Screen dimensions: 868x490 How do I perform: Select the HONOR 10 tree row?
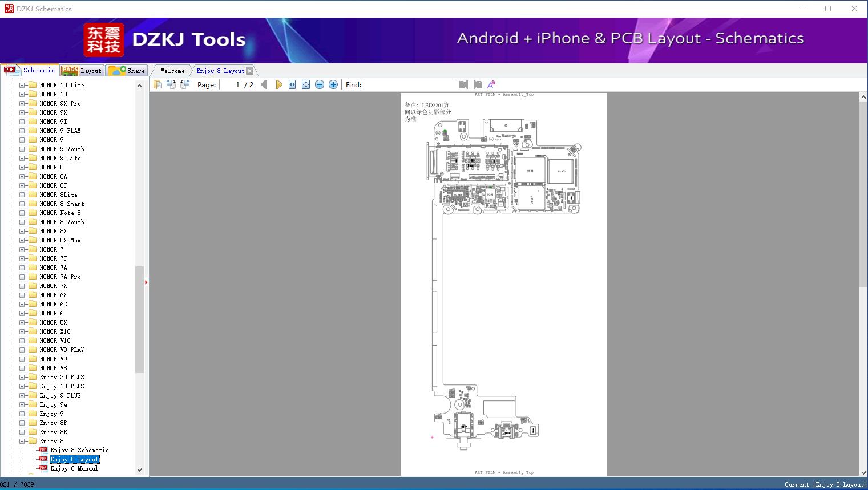(53, 94)
